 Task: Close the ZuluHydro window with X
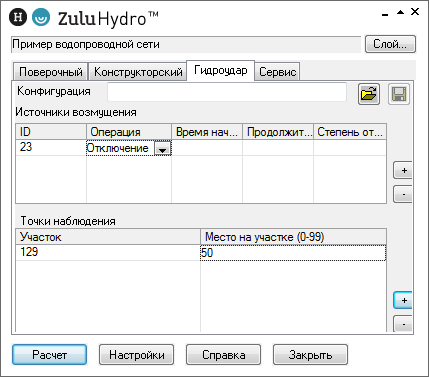point(415,12)
